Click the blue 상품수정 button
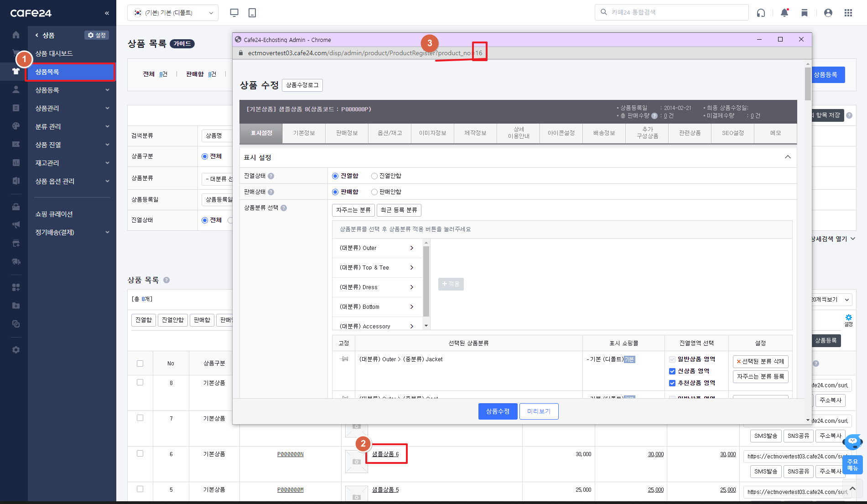 [x=498, y=411]
